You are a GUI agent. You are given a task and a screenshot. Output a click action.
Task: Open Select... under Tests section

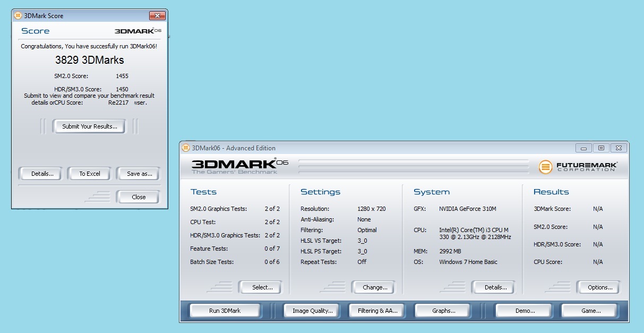[262, 287]
